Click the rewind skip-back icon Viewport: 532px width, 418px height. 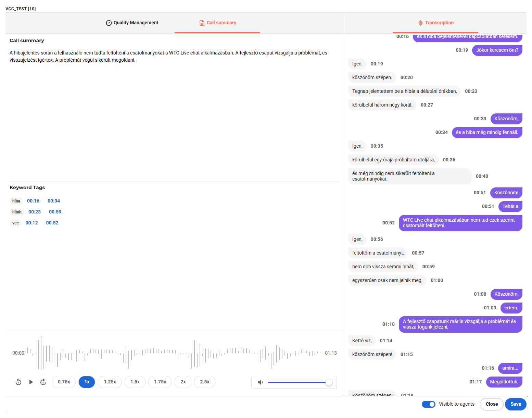[x=18, y=382]
